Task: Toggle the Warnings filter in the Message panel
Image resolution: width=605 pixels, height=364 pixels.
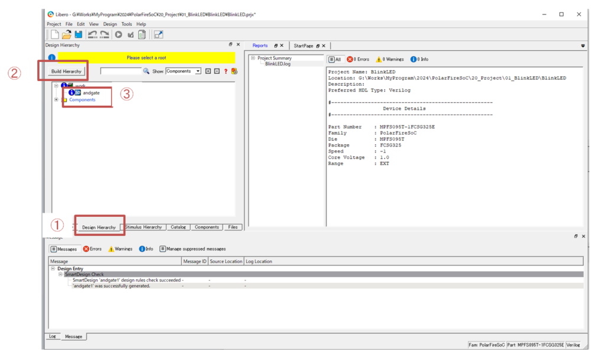Action: [x=120, y=249]
